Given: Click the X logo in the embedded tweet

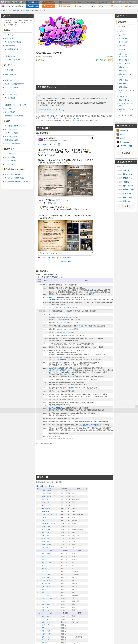Looking at the screenshot, I should coord(92,138).
